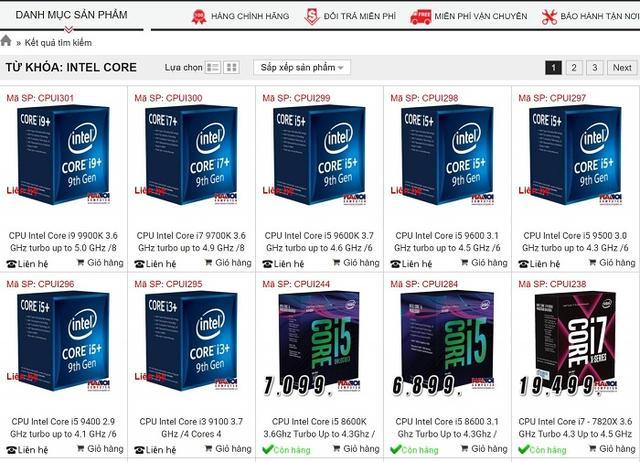
Task: Click the Đổi Trả Miễn Phí shield icon
Action: coord(311,16)
